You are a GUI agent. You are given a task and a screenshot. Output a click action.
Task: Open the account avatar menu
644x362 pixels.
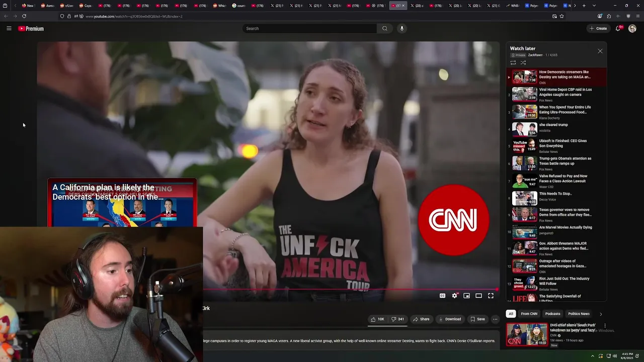point(632,29)
